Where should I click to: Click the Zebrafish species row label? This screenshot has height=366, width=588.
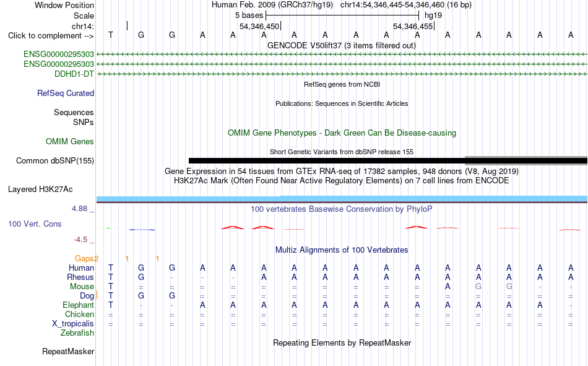77,333
